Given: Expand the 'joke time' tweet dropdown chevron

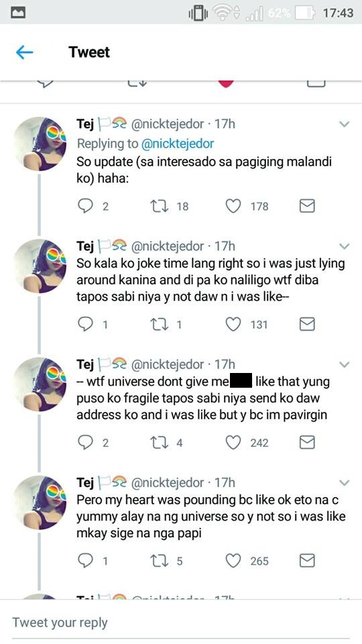Looking at the screenshot, I should pyautogui.click(x=345, y=246).
